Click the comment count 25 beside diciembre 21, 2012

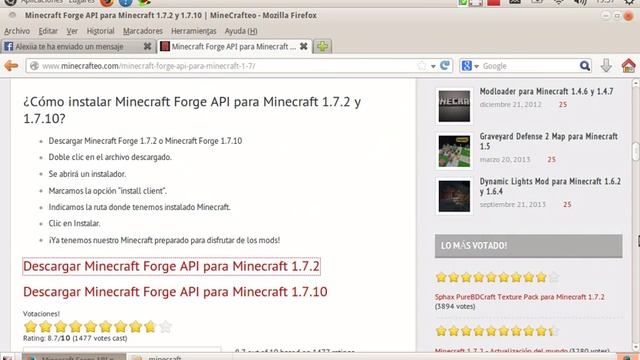click(x=563, y=104)
